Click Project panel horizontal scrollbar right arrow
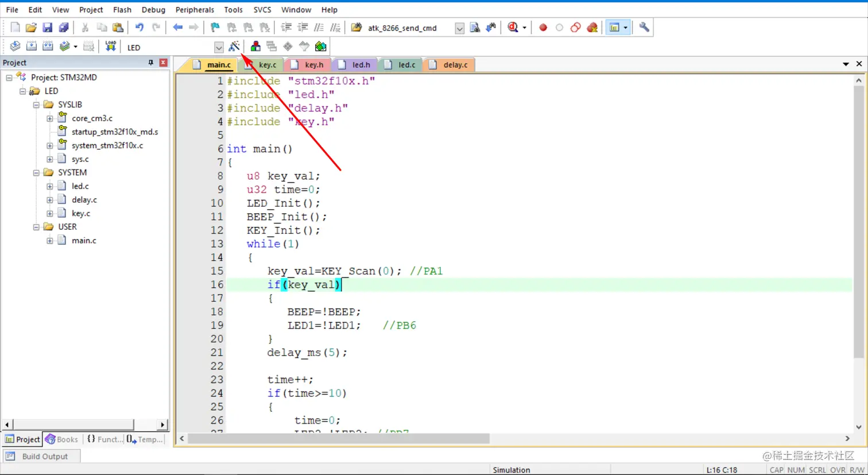This screenshot has width=868, height=475. pos(163,425)
